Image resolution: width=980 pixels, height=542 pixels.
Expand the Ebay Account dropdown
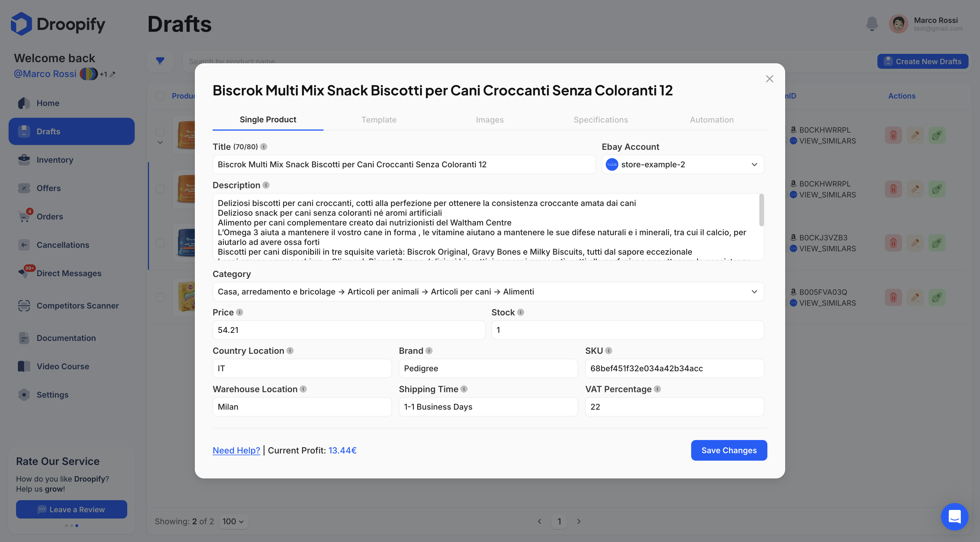[683, 164]
